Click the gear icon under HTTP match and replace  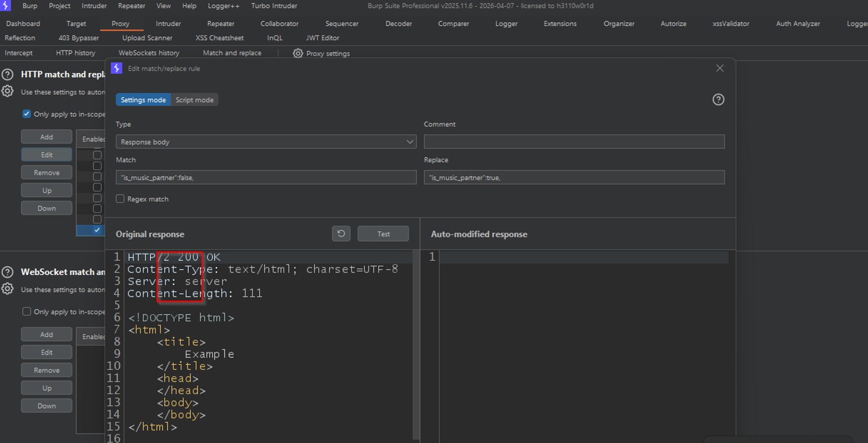7,92
